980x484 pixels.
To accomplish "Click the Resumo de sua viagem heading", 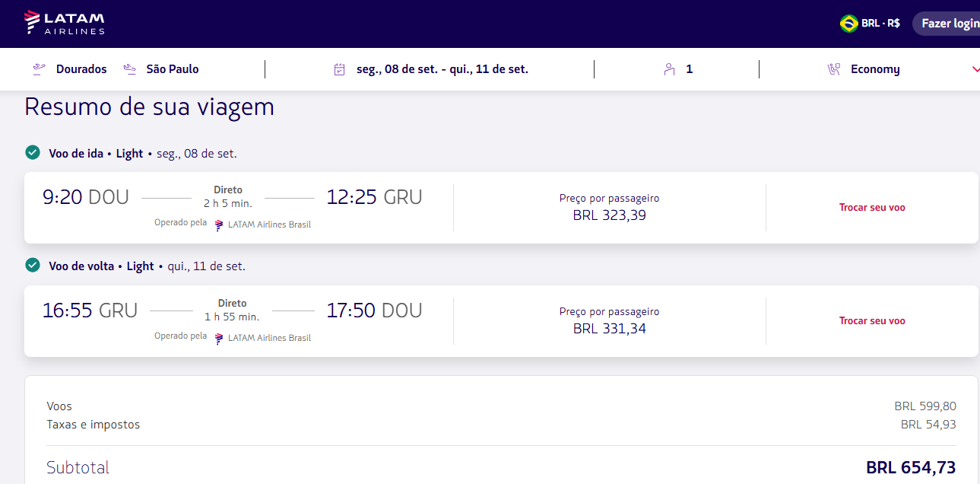I will [x=149, y=107].
